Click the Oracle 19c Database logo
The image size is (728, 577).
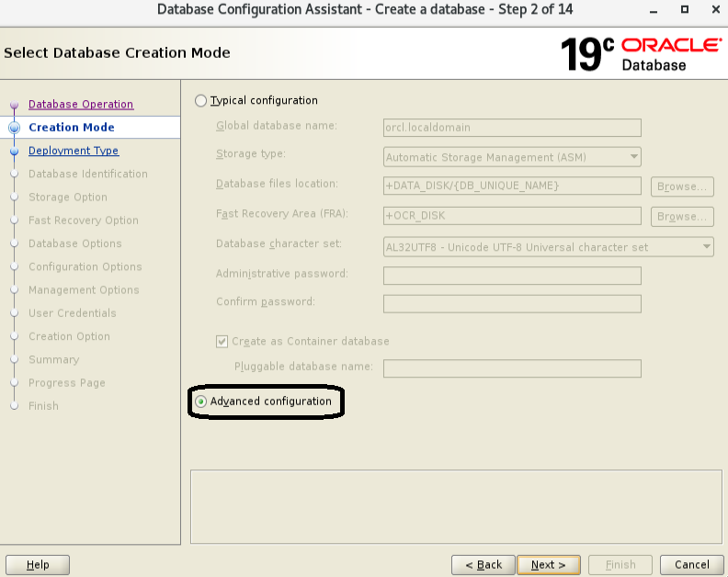(642, 54)
